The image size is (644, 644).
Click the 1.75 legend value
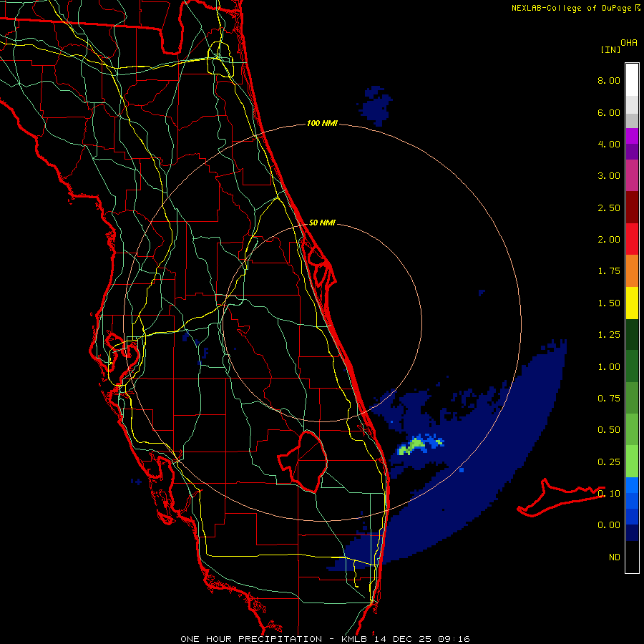pyautogui.click(x=609, y=271)
